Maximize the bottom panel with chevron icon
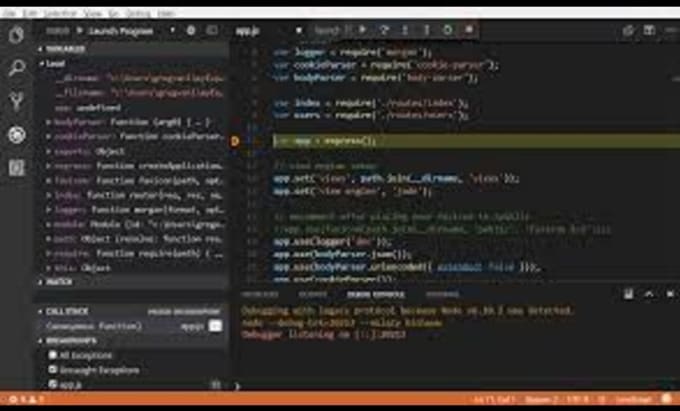The height and width of the screenshot is (411, 680). (x=649, y=294)
